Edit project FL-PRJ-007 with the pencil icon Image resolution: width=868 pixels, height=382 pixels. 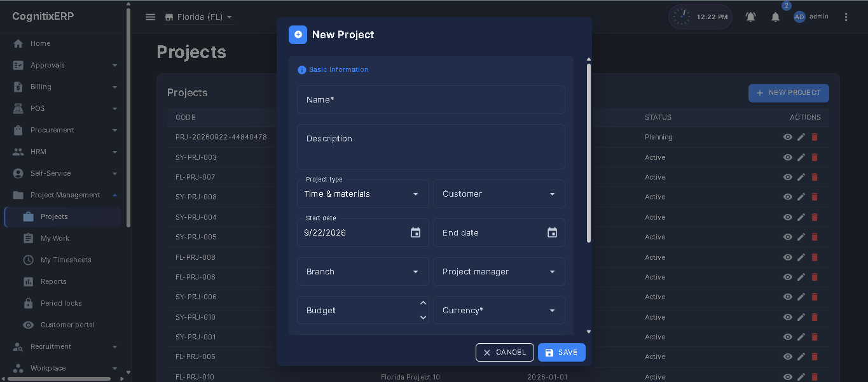[801, 177]
